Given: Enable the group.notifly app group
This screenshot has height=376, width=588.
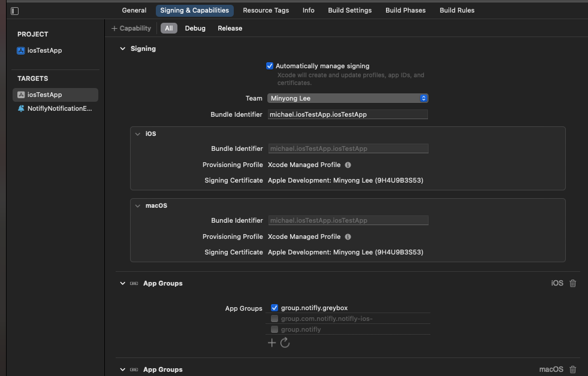Looking at the screenshot, I should [x=274, y=329].
